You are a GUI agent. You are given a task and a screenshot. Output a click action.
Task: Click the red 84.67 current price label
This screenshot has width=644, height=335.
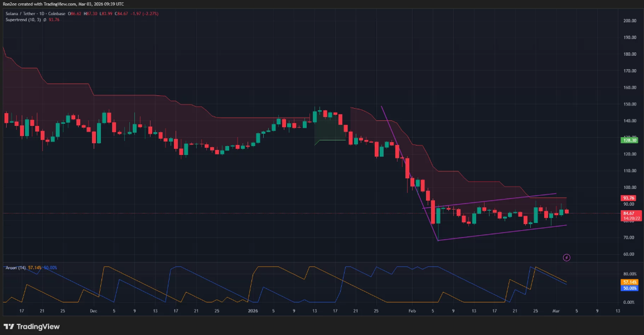click(x=628, y=213)
